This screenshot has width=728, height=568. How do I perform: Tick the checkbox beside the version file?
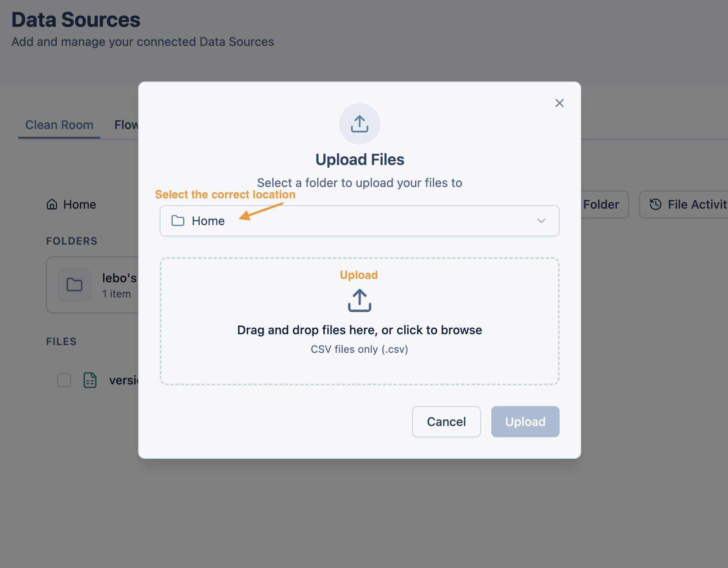(x=64, y=380)
